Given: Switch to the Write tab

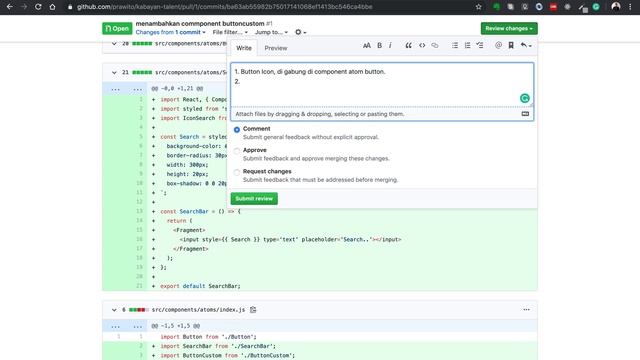Looking at the screenshot, I should click(244, 48).
